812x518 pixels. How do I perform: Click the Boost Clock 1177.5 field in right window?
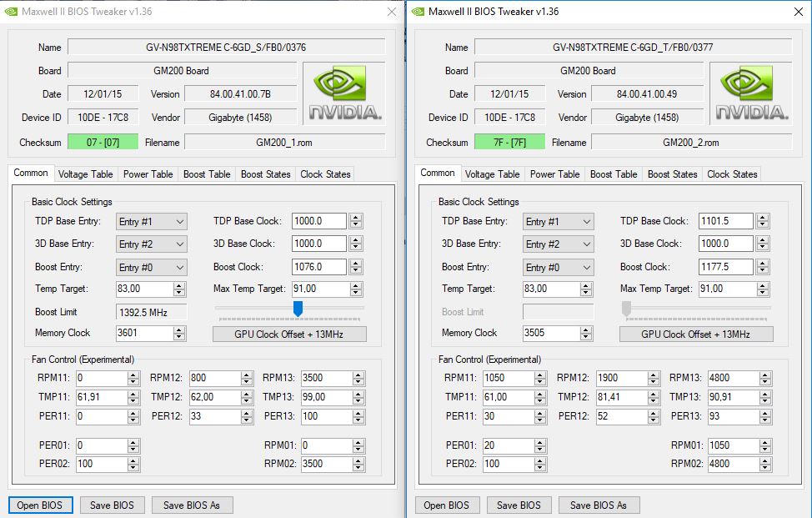pyautogui.click(x=725, y=267)
